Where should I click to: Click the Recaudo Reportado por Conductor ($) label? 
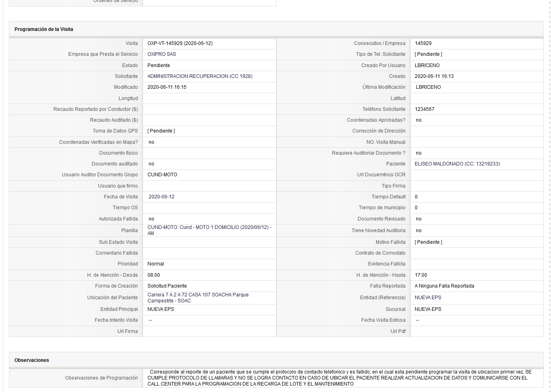pos(96,109)
